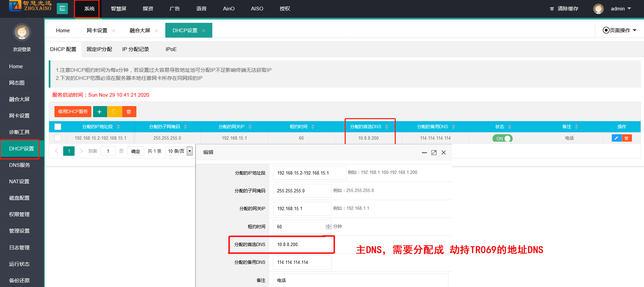This screenshot has width=644, height=287.
Task: Click the 确定 pagination button
Action: [x=136, y=151]
